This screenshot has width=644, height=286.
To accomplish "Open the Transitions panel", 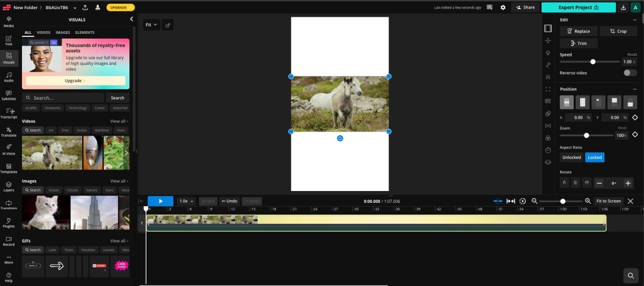I will coord(9,204).
